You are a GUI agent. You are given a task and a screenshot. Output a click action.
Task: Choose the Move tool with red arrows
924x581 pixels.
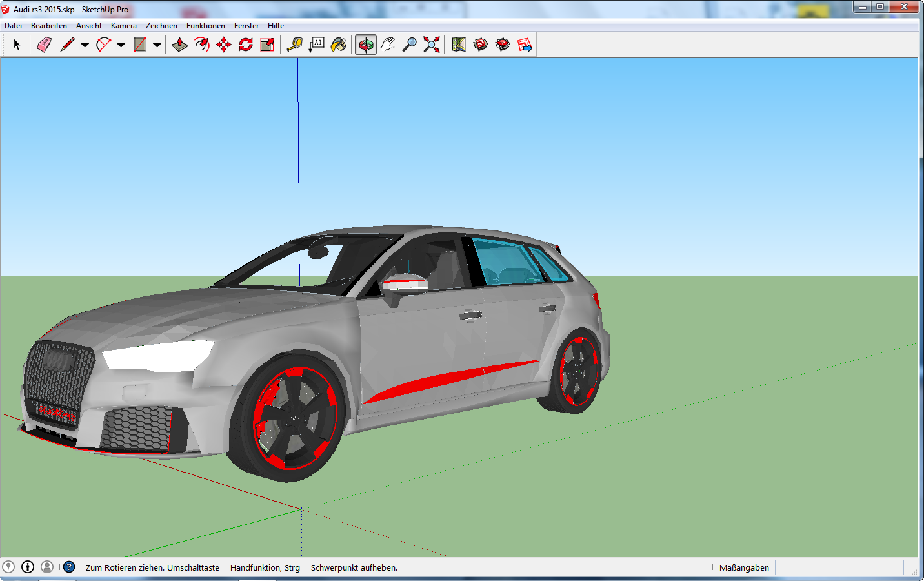(x=224, y=45)
